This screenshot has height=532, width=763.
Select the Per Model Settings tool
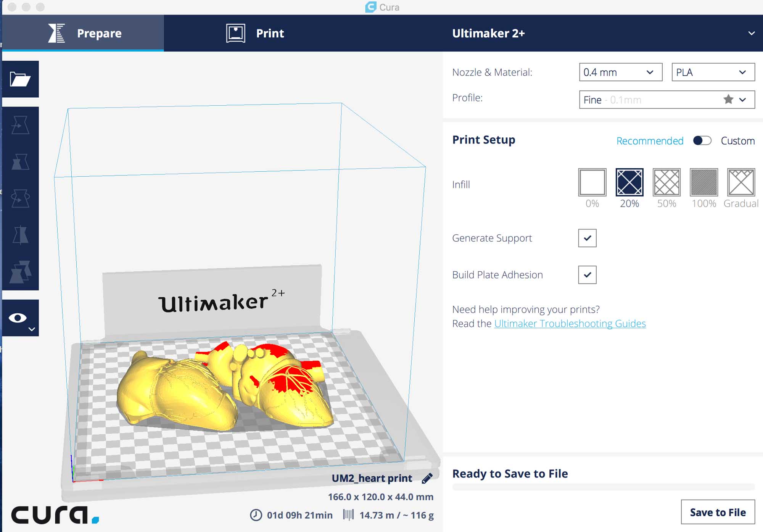(x=20, y=272)
